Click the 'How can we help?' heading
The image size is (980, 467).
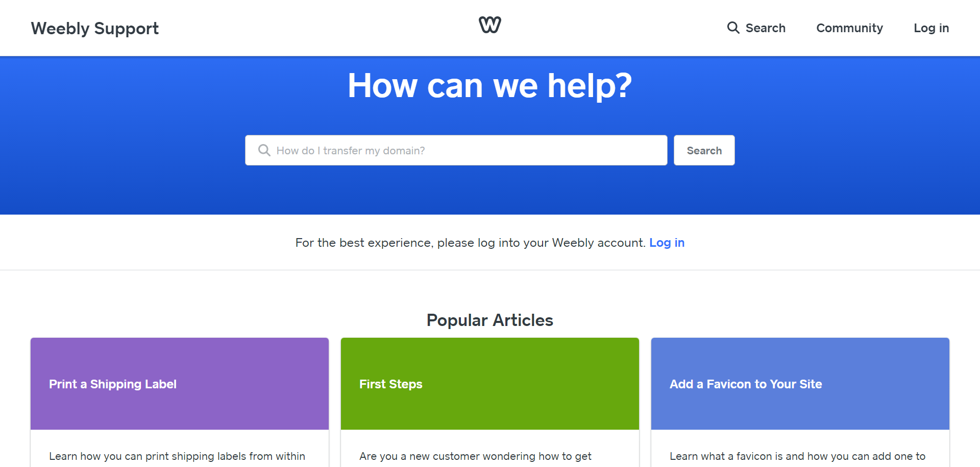(x=490, y=85)
